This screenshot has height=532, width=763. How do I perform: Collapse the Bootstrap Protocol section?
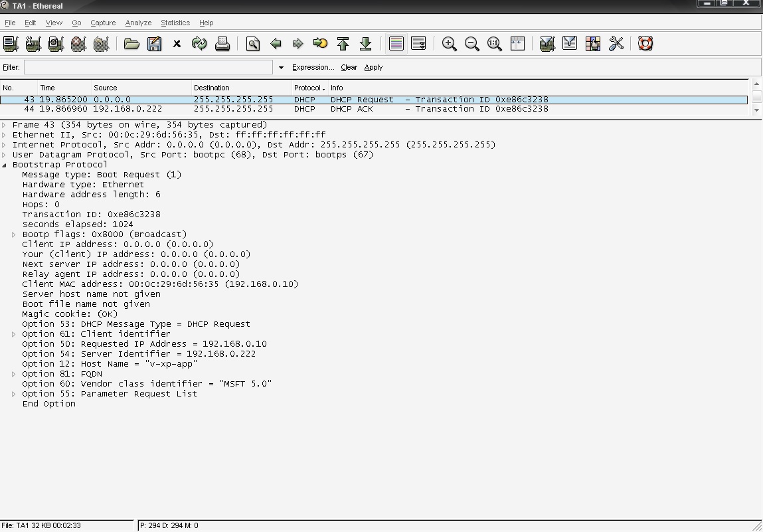tap(5, 164)
